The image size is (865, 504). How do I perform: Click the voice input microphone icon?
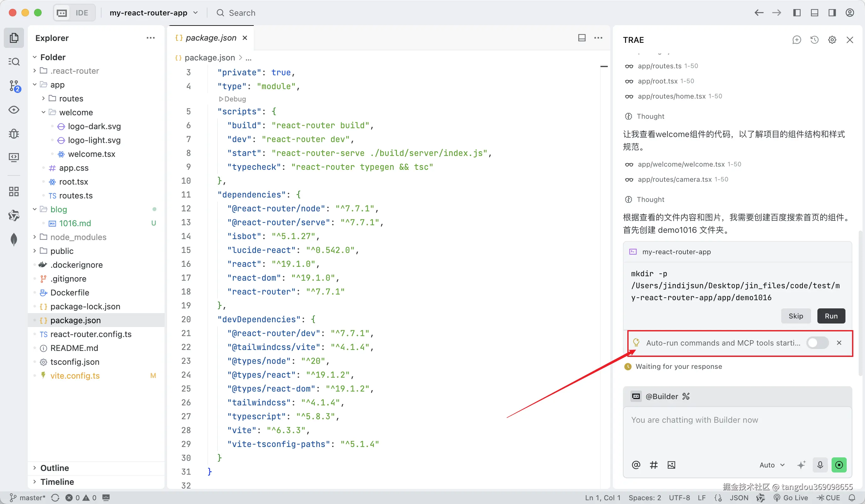click(x=820, y=465)
